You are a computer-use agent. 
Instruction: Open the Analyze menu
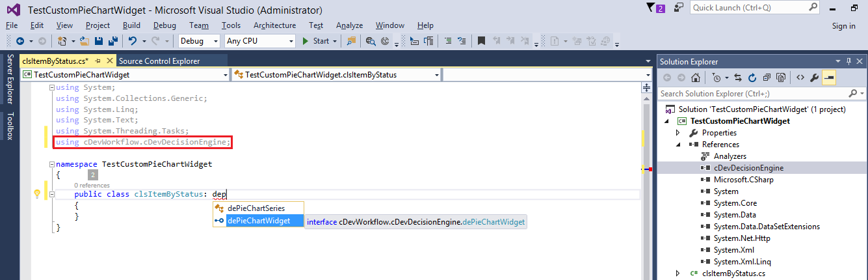pyautogui.click(x=350, y=25)
